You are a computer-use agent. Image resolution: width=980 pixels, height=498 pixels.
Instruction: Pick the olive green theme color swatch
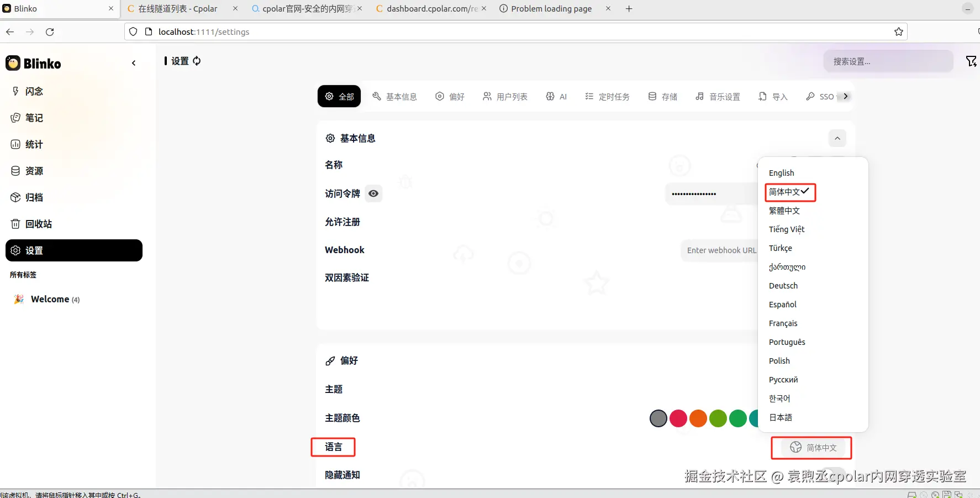point(718,418)
